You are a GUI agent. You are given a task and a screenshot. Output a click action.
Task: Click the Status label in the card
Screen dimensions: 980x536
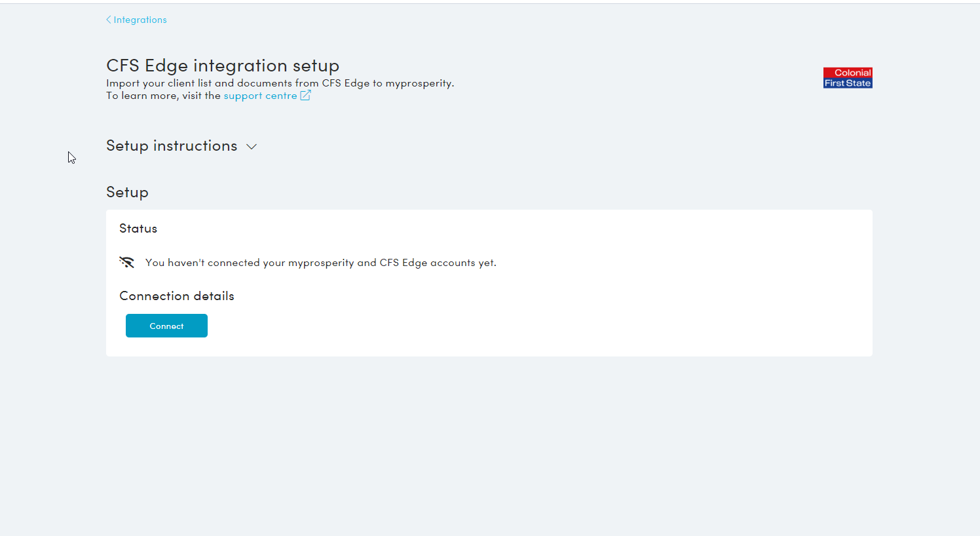pos(138,229)
